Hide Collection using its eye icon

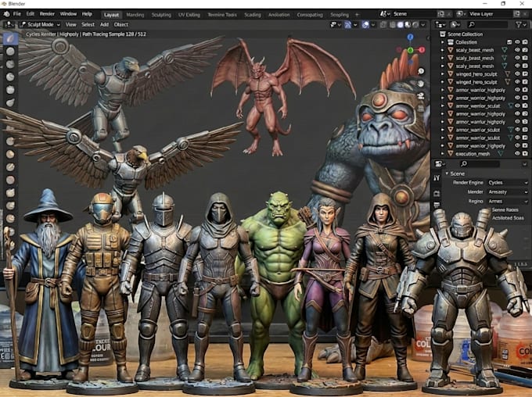pos(517,42)
